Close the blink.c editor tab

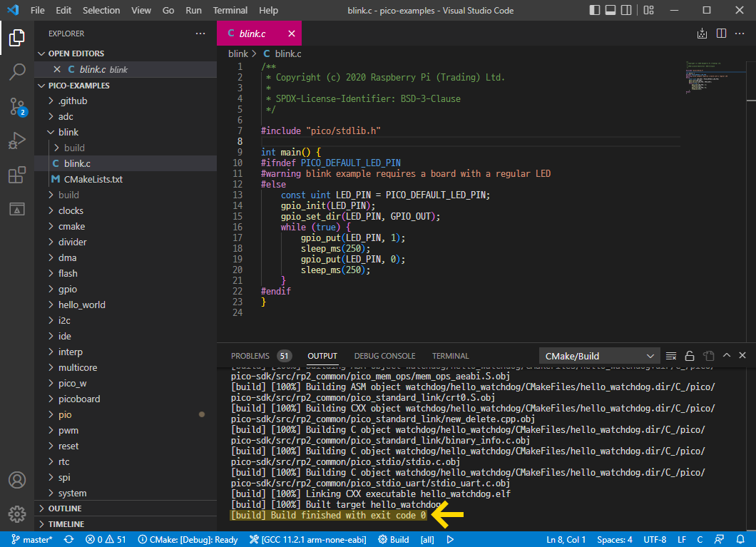pyautogui.click(x=292, y=34)
